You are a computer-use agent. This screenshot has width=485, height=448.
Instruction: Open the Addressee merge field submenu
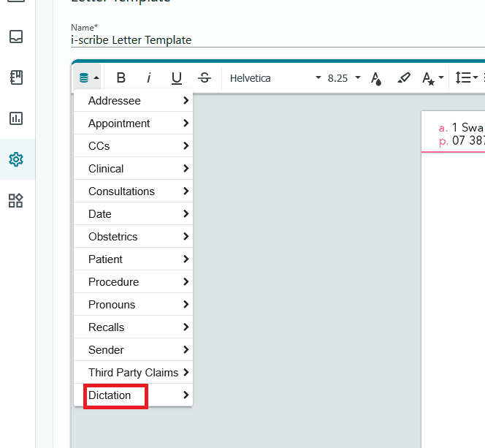coord(134,101)
